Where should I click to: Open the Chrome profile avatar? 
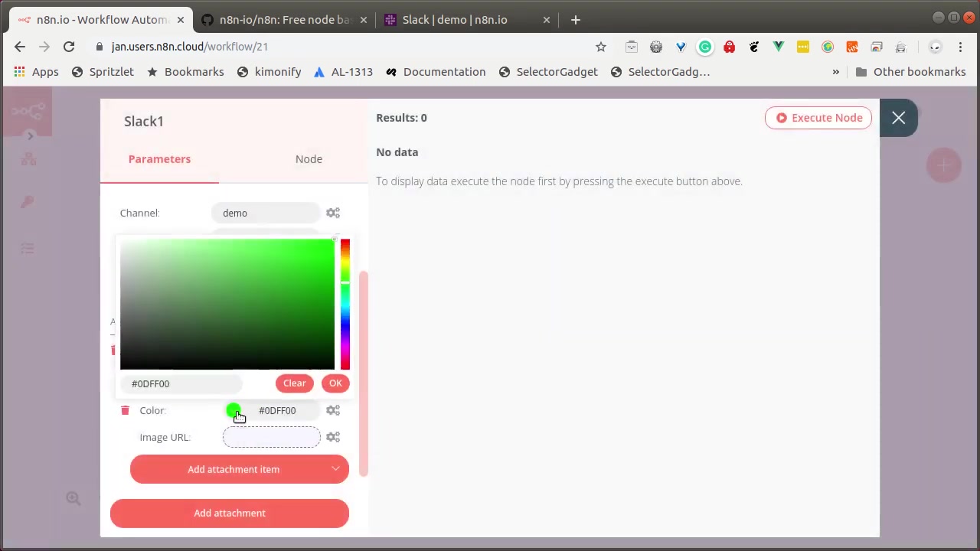click(x=935, y=47)
